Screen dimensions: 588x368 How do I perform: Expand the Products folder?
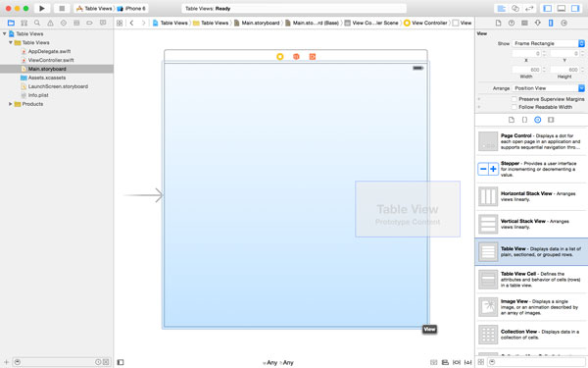[x=11, y=104]
